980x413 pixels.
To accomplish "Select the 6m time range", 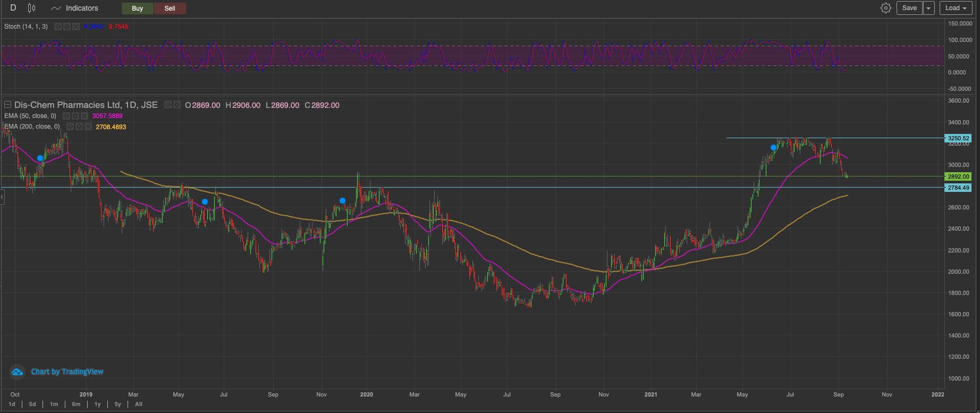I will (76, 404).
